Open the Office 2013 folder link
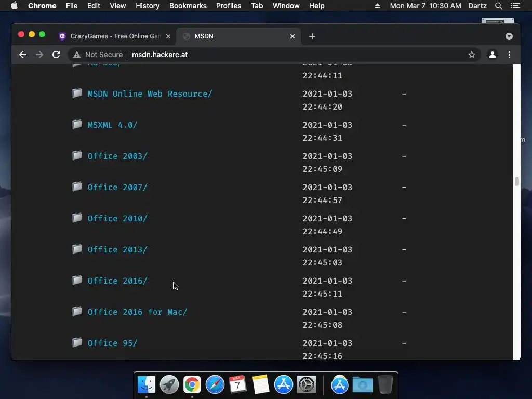The image size is (532, 399). pos(117,250)
